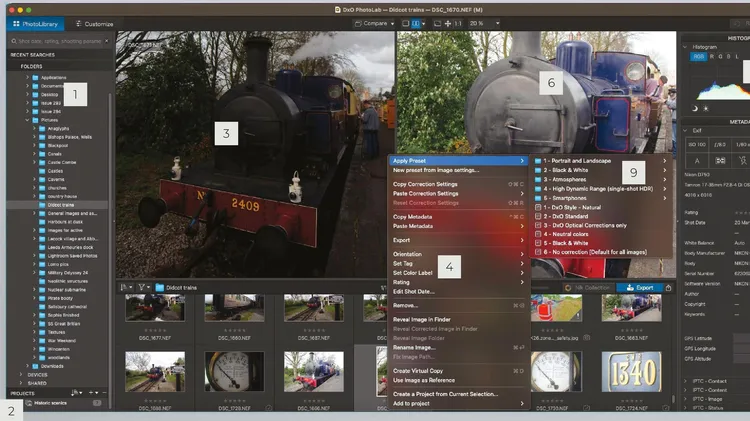Open the Export submenu in context menu
750x421 pixels.
coord(459,240)
